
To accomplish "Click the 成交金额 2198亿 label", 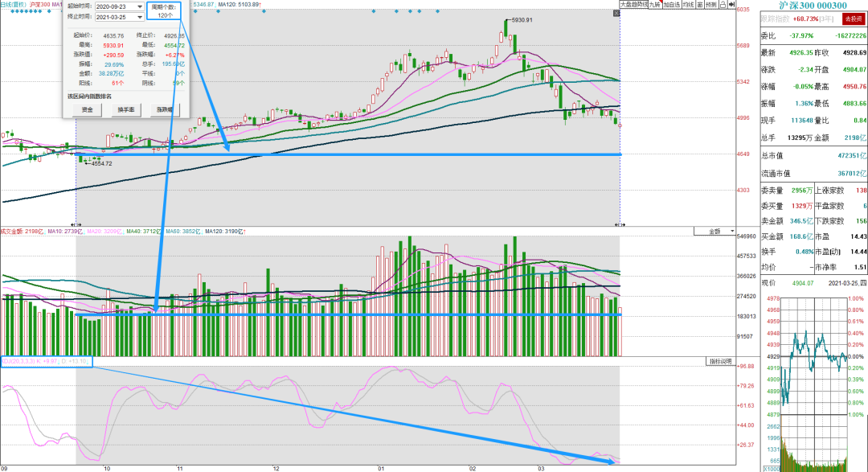I will 23,232.
